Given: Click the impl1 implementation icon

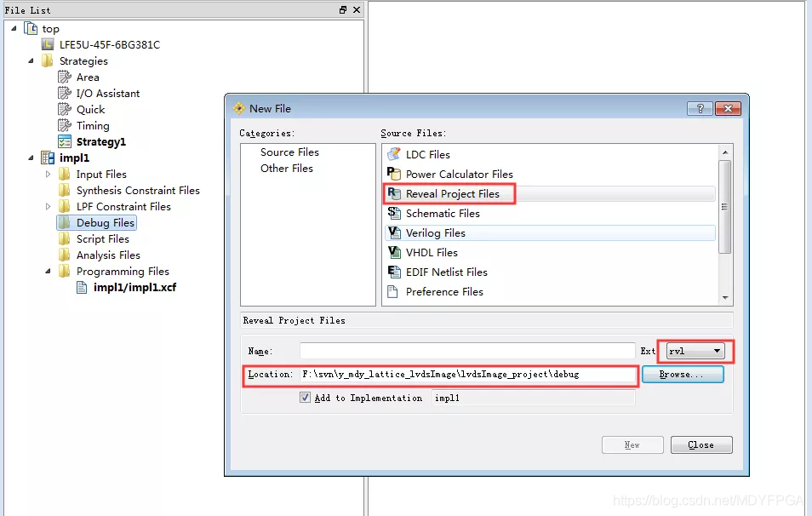Looking at the screenshot, I should click(x=48, y=158).
